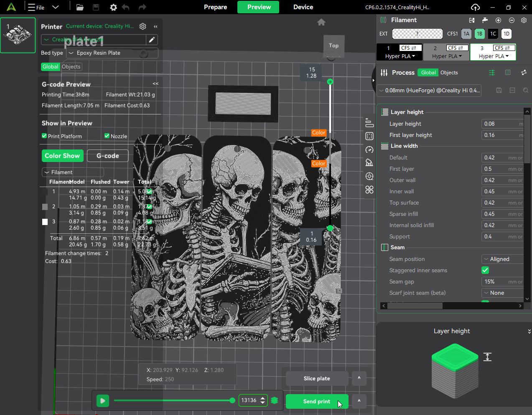The image size is (532, 415).
Task: Open printer settings gear icon
Action: (x=143, y=26)
